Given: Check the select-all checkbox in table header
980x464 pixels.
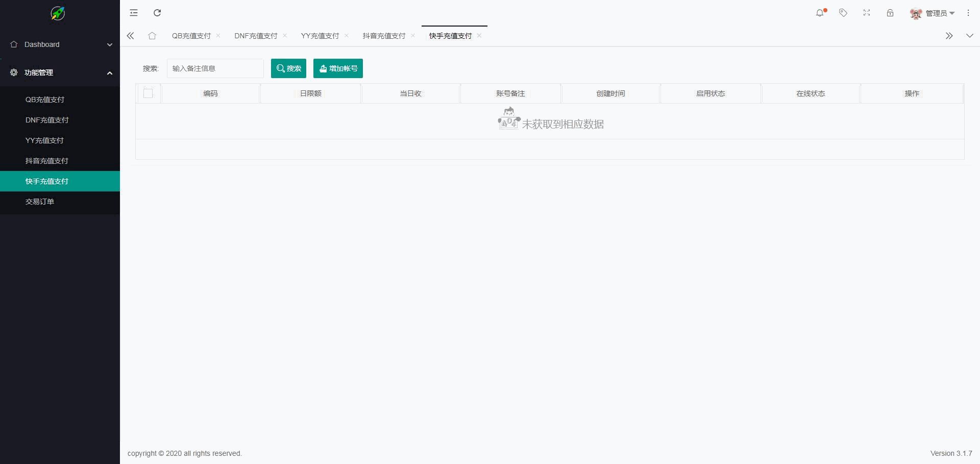Looking at the screenshot, I should coord(148,93).
